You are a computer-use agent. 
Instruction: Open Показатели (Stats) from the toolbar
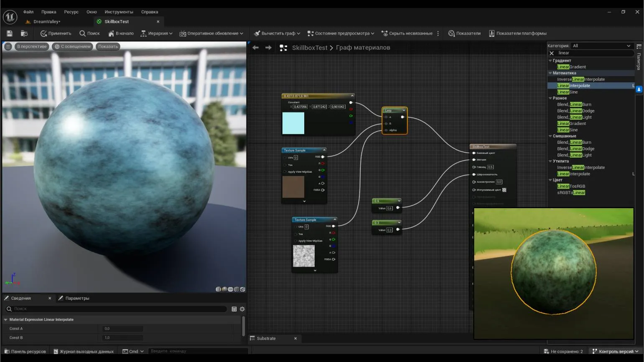click(x=464, y=33)
